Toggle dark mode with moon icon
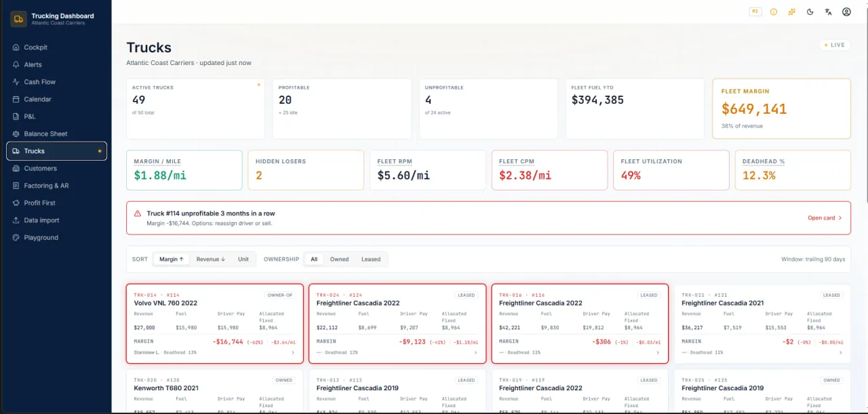 click(810, 12)
